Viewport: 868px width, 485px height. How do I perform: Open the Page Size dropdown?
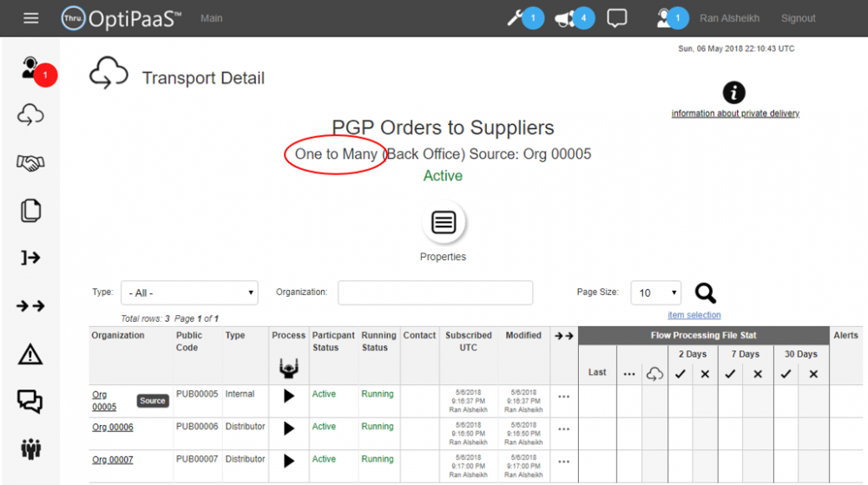point(657,293)
